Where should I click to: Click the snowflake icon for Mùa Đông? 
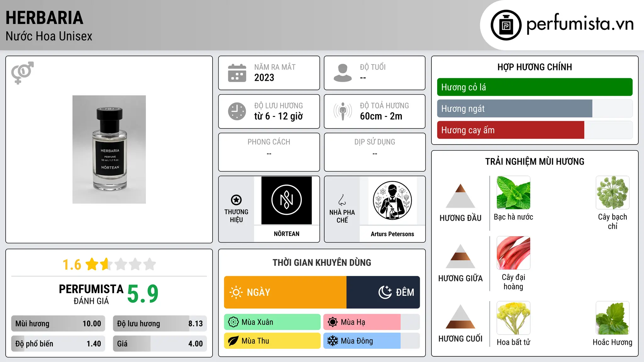tap(333, 341)
